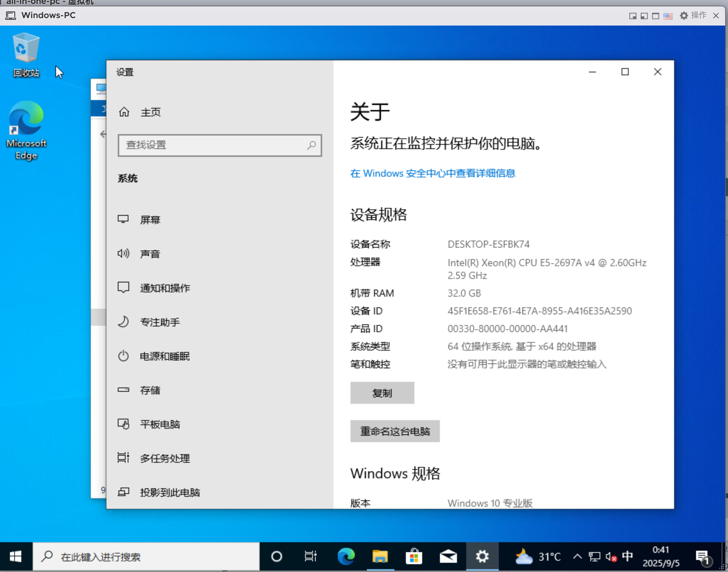Screen dimensions: 728x572
Task: Open Projecting to this PC (投影到此电脑)
Action: tap(170, 492)
